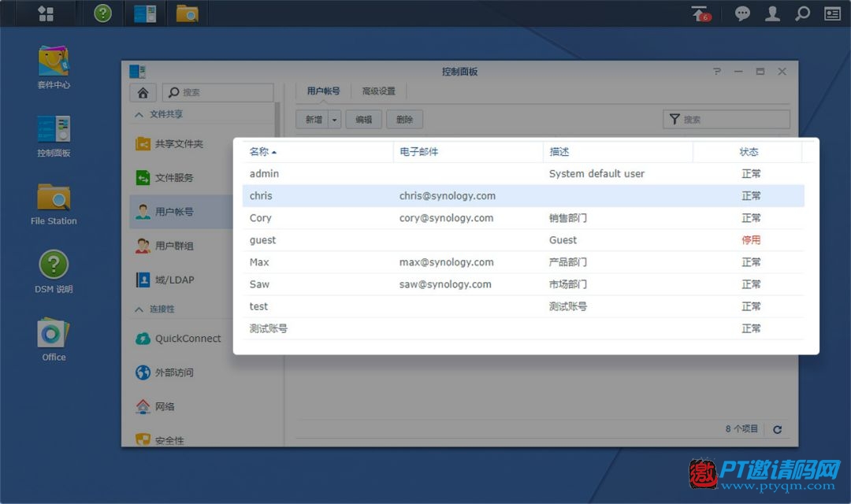Open User Group in sidebar
851x504 pixels.
[x=181, y=246]
